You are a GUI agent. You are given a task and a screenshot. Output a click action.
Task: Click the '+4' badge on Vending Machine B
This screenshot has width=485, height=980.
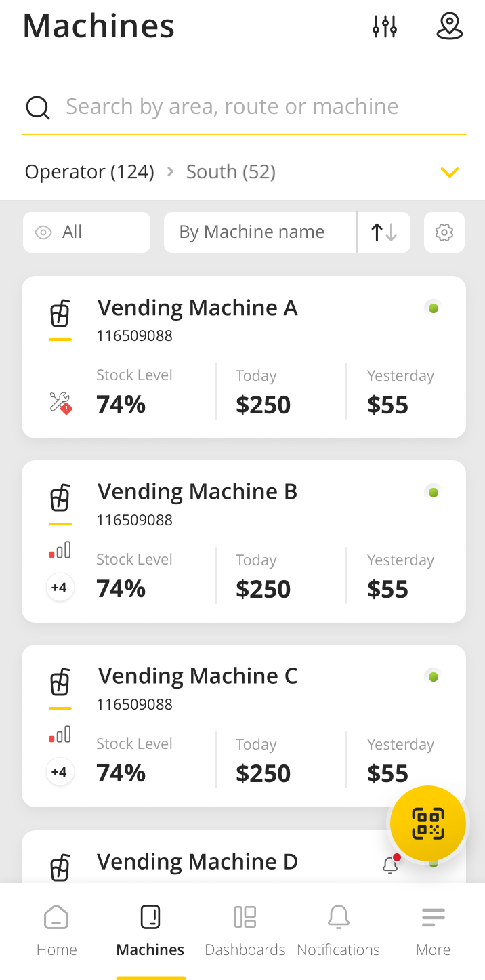point(60,588)
